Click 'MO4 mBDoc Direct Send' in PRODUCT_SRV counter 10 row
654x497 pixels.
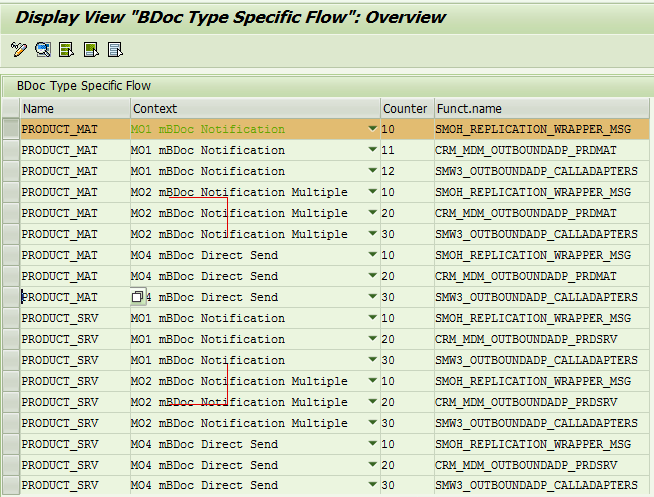coord(204,444)
